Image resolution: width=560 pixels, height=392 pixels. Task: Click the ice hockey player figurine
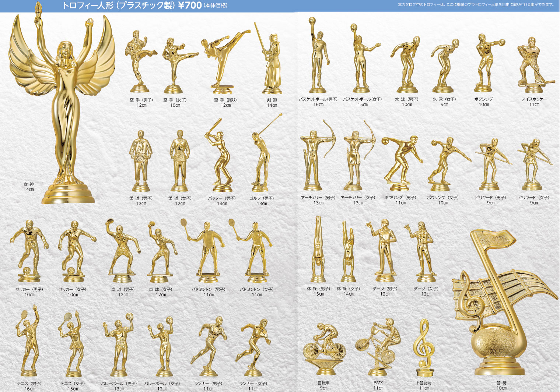533,66
